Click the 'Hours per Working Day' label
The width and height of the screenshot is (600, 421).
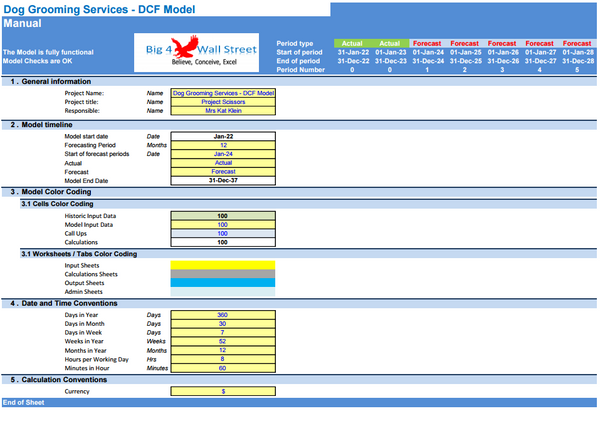96,359
